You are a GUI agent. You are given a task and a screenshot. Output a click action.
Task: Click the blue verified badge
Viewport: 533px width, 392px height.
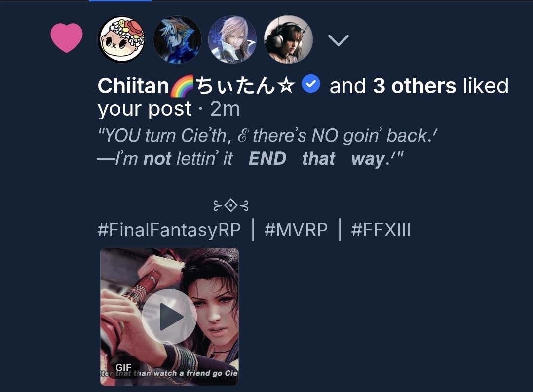point(311,85)
